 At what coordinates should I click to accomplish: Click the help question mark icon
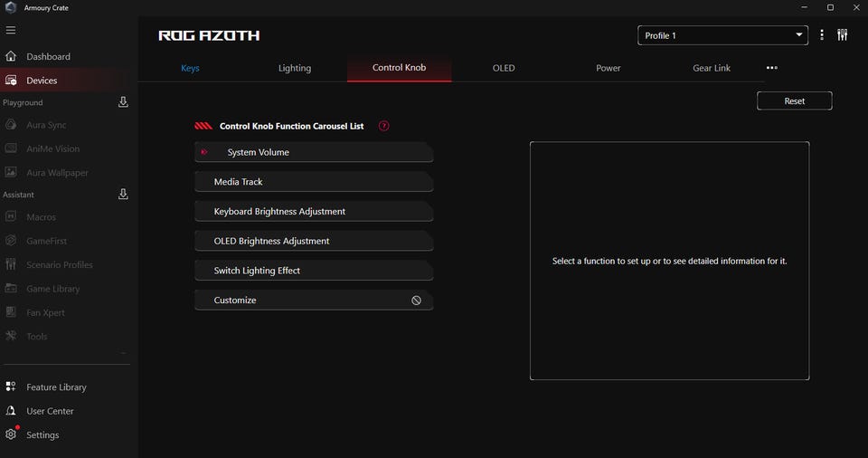pos(383,126)
